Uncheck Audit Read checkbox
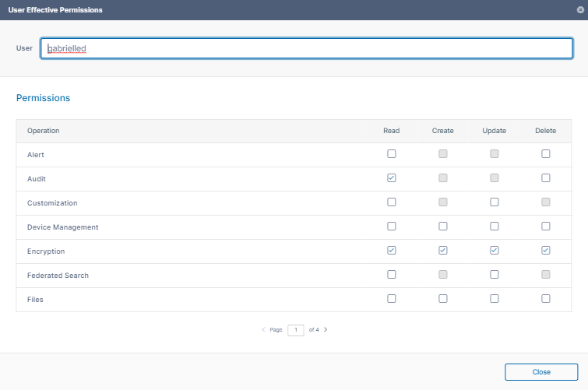The width and height of the screenshot is (588, 390). (392, 177)
